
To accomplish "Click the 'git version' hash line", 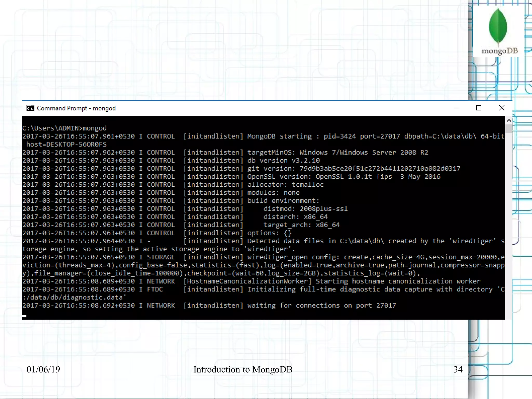I will click(354, 168).
